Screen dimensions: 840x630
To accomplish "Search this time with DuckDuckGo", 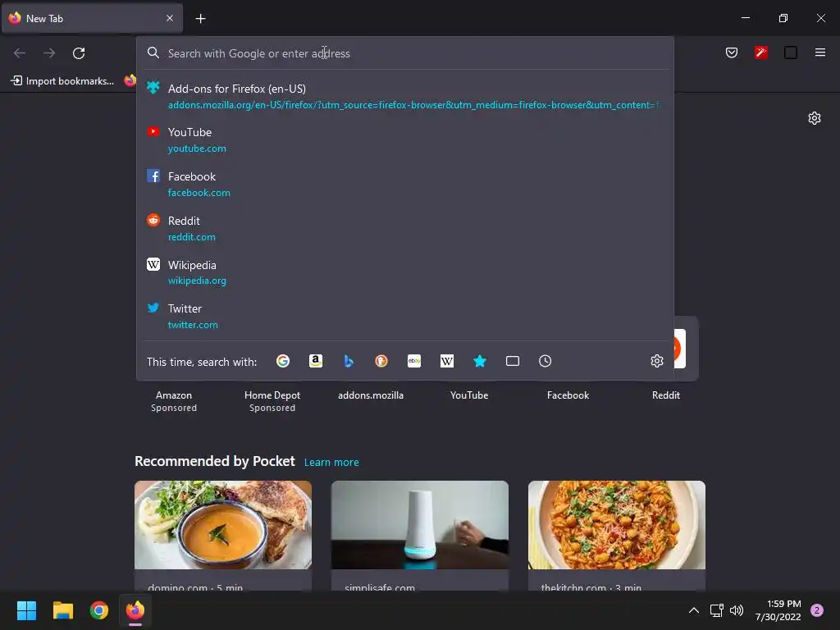I will (381, 361).
